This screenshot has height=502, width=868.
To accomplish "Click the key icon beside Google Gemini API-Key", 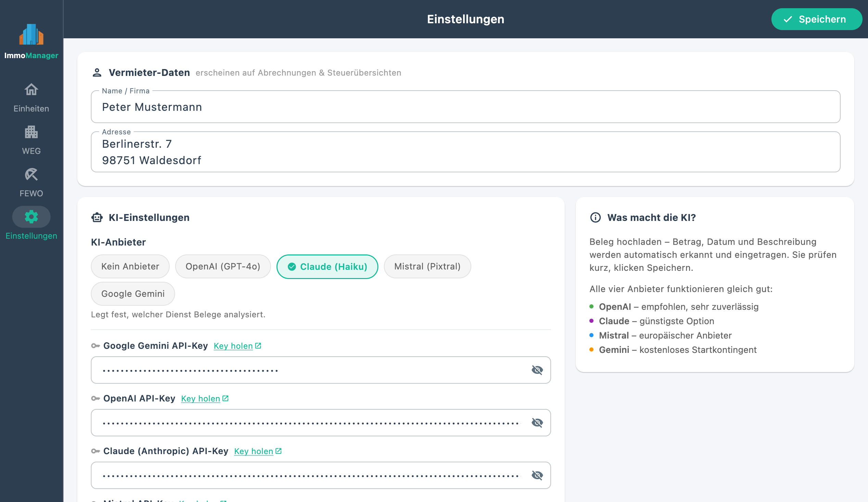I will click(x=95, y=346).
